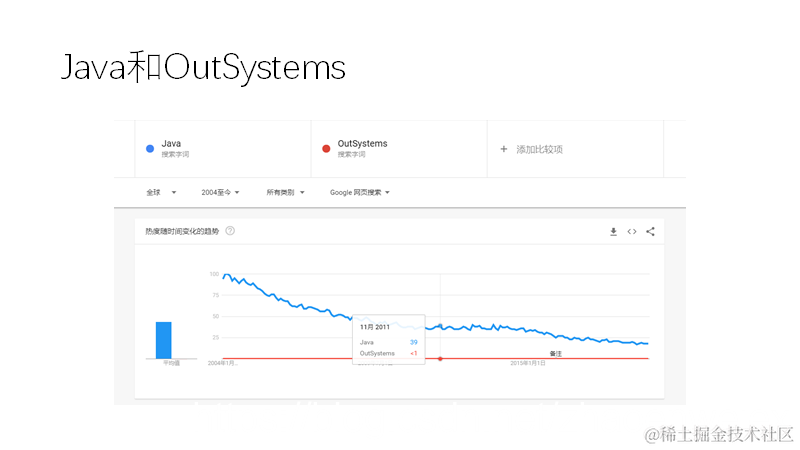Click the OutSystems <1 value in tooltip

414,353
